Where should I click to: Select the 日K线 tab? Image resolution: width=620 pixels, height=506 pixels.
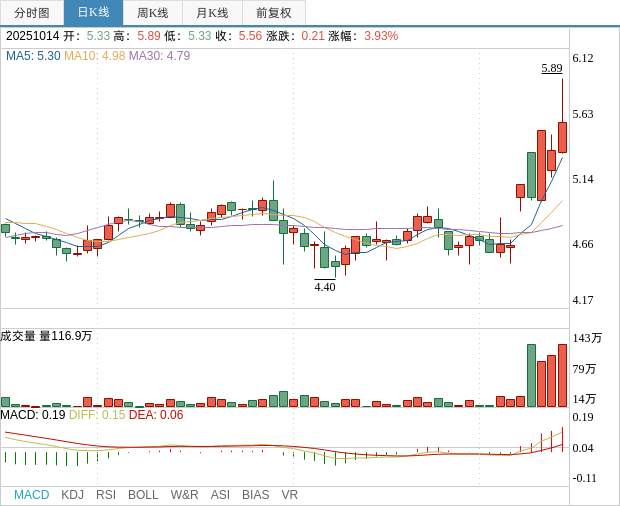coord(93,13)
